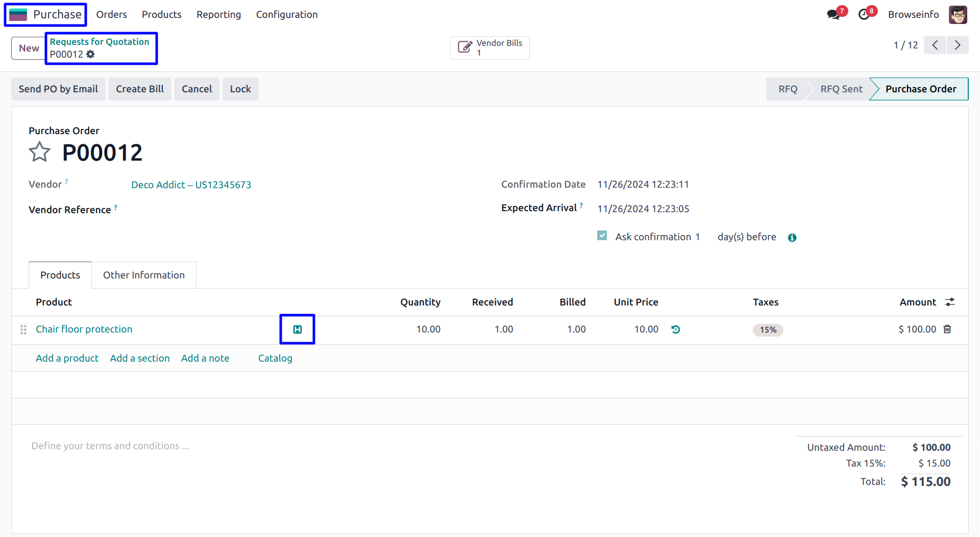Image resolution: width=980 pixels, height=537 pixels.
Task: Click the info icon after day(s) before
Action: 792,238
